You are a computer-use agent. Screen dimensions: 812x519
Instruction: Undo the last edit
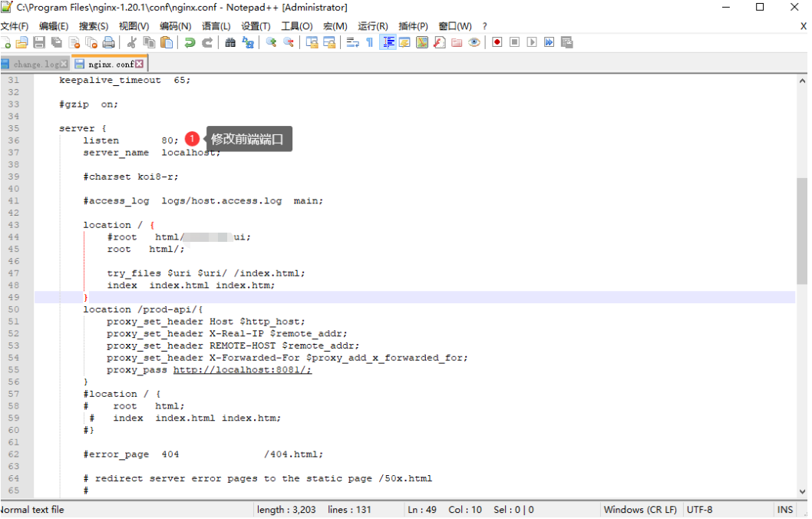(190, 42)
